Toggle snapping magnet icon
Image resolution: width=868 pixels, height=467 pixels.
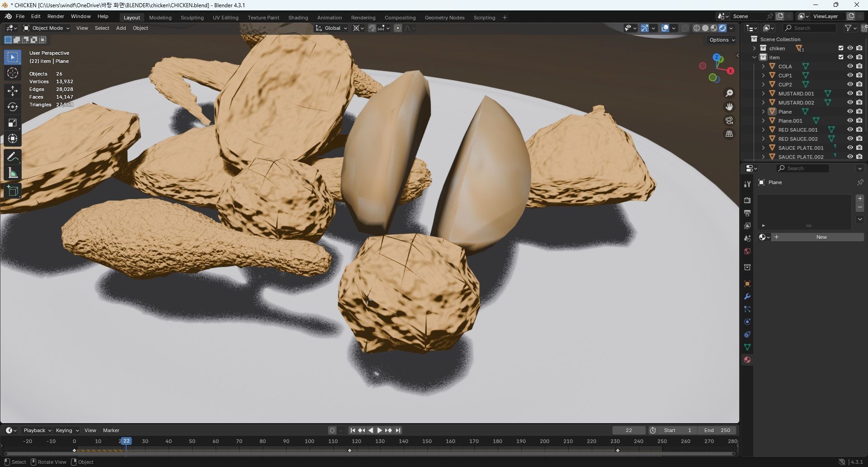coord(372,28)
